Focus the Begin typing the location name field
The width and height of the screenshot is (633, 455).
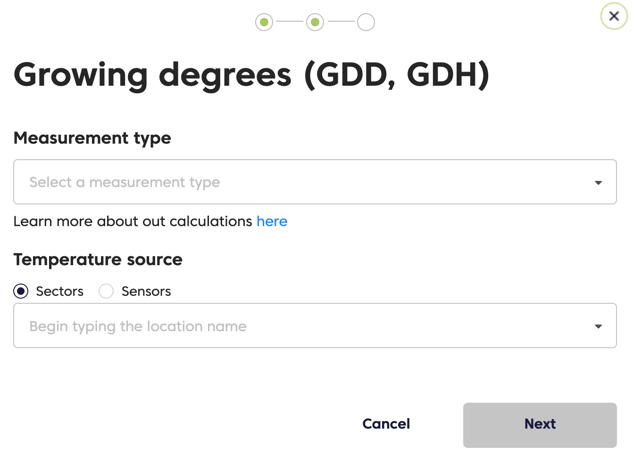[x=315, y=325]
